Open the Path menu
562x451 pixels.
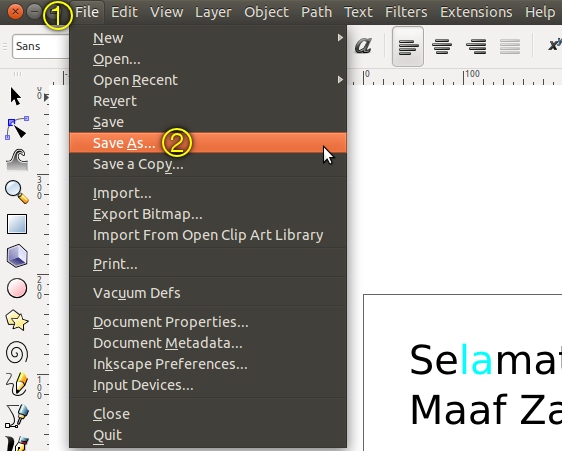coord(316,12)
